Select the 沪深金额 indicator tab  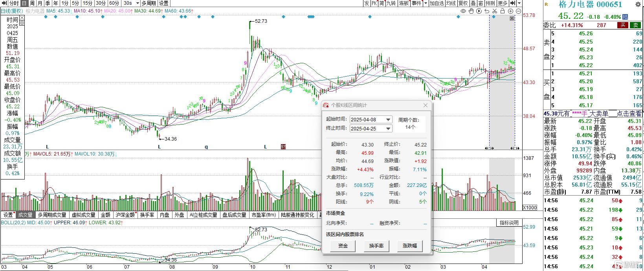[125, 215]
